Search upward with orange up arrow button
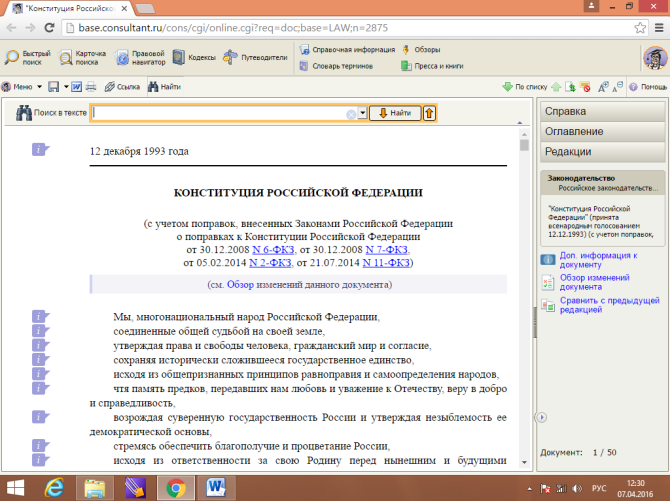 tap(429, 113)
